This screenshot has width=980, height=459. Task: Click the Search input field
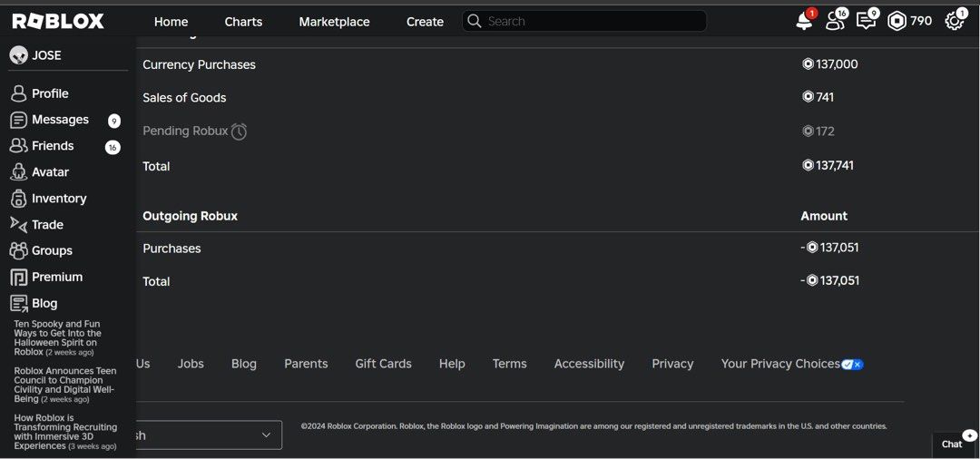click(x=584, y=21)
